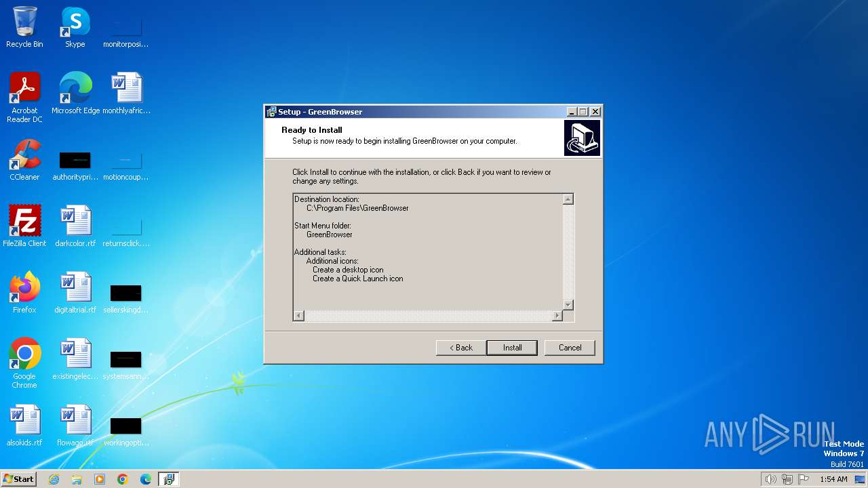Click the setup wizard computer image
This screenshot has width=868, height=488.
coord(582,138)
